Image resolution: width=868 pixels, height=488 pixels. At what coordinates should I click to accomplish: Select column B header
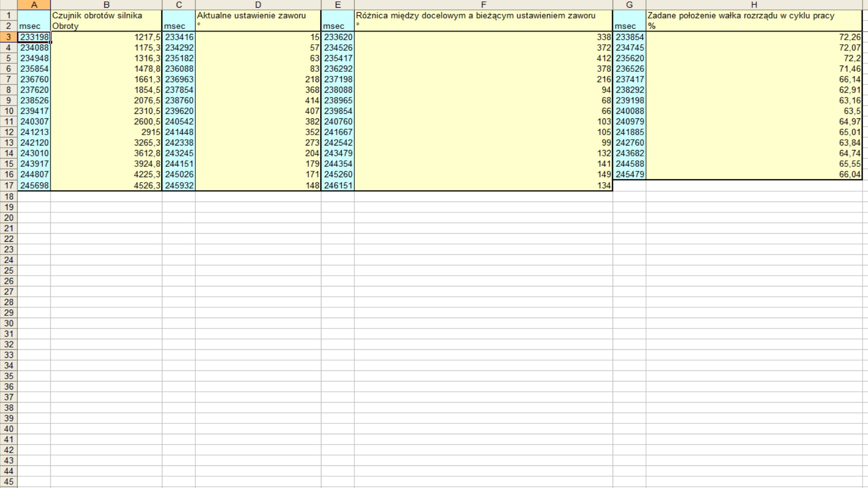pyautogui.click(x=106, y=5)
